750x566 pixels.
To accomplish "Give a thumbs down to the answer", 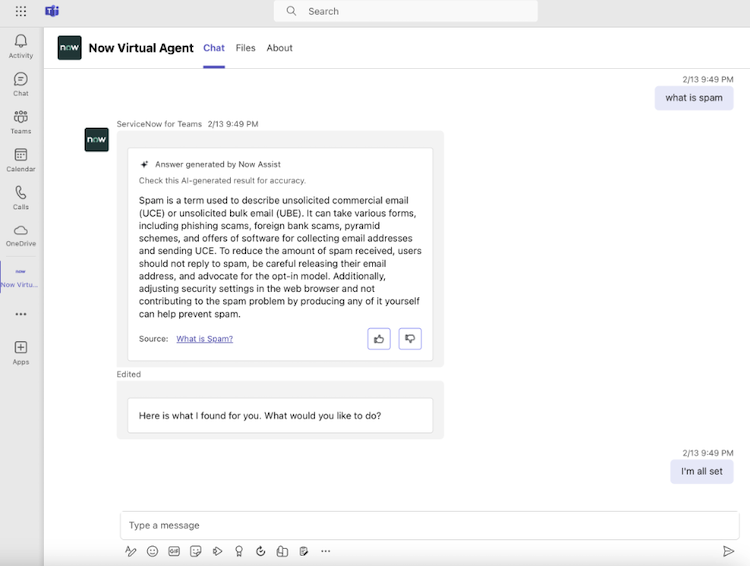I will (410, 339).
